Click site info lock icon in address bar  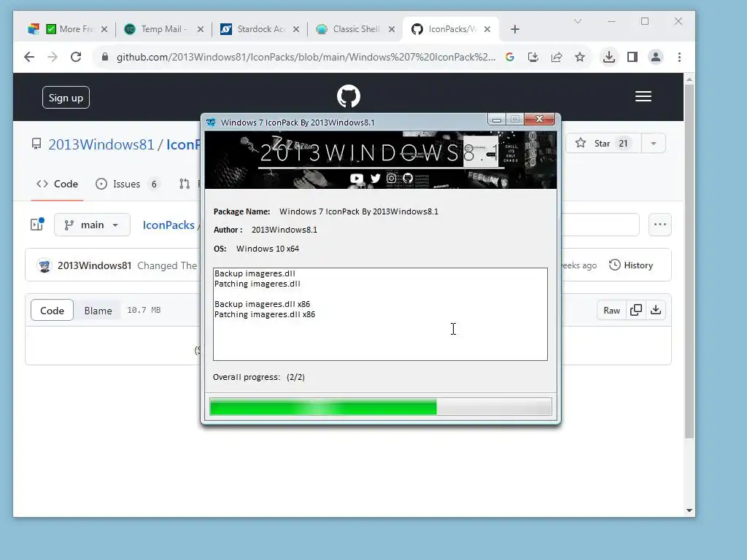pos(105,57)
